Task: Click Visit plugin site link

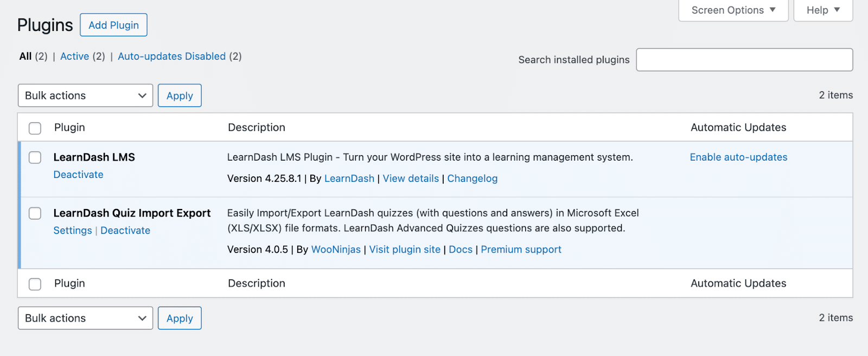Action: click(x=405, y=250)
